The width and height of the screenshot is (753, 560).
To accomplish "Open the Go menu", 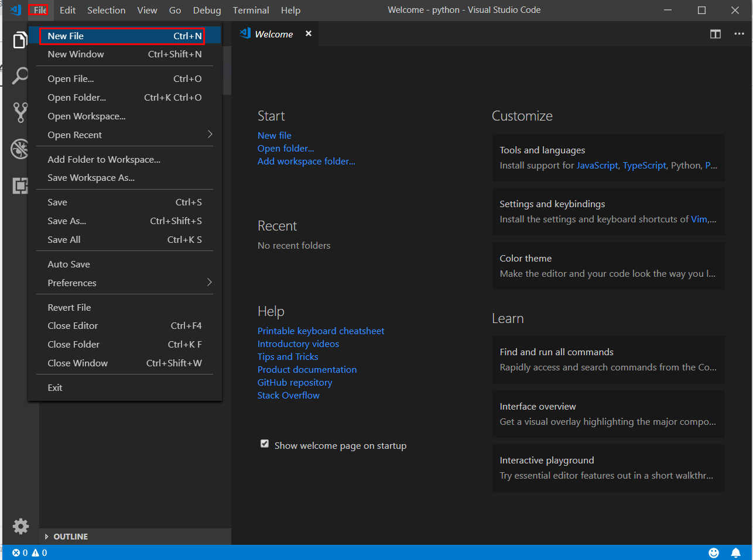I will tap(174, 10).
